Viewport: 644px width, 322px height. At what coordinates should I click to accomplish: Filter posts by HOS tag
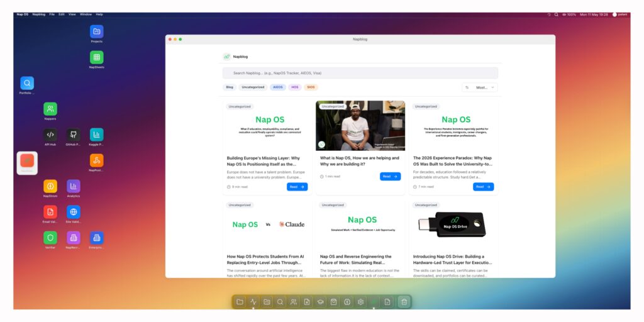pyautogui.click(x=295, y=87)
